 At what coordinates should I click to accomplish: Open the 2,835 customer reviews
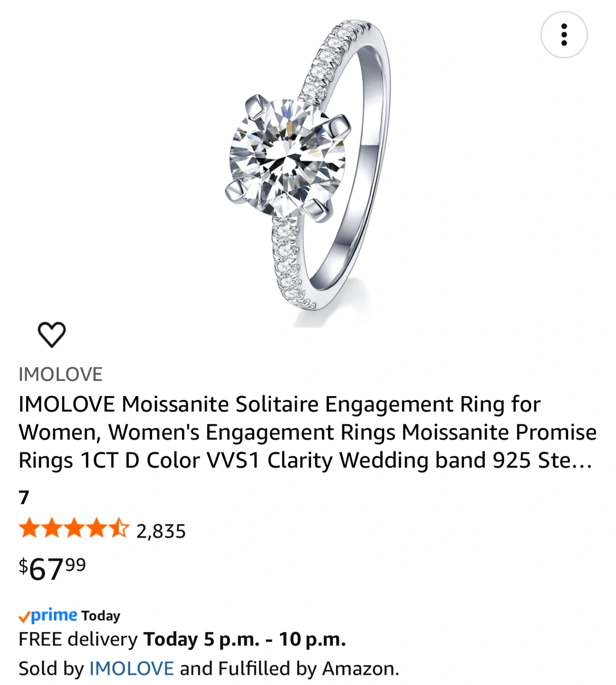pyautogui.click(x=161, y=531)
